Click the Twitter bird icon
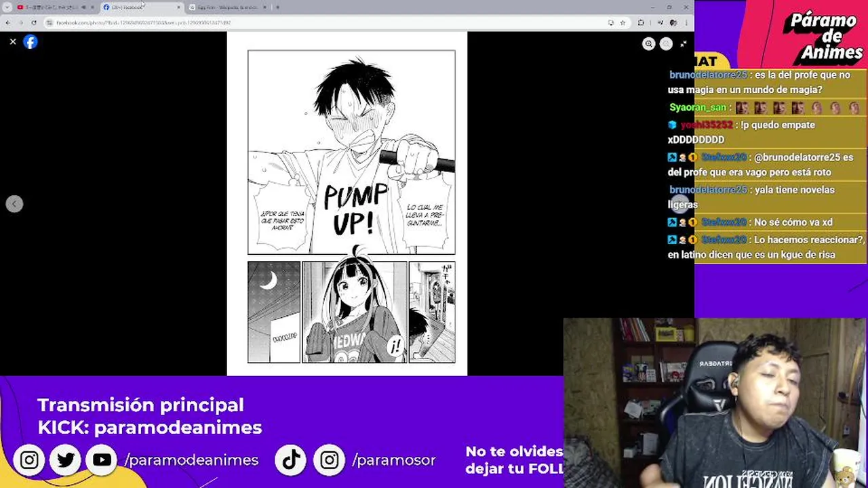Screen dimensions: 868x488 (x=66, y=460)
